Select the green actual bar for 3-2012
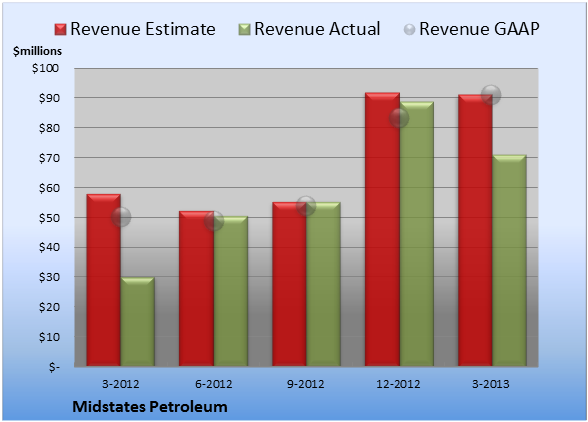588x422 pixels. tap(138, 321)
